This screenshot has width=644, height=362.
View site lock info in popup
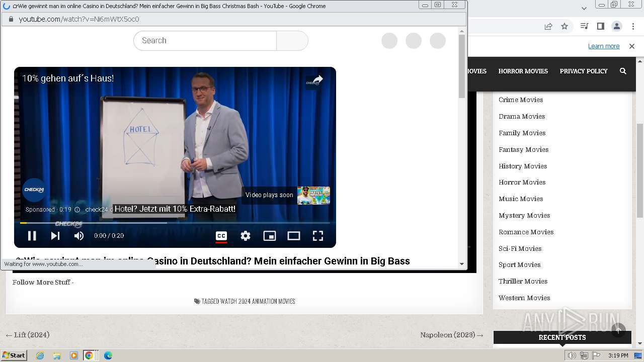pyautogui.click(x=11, y=19)
